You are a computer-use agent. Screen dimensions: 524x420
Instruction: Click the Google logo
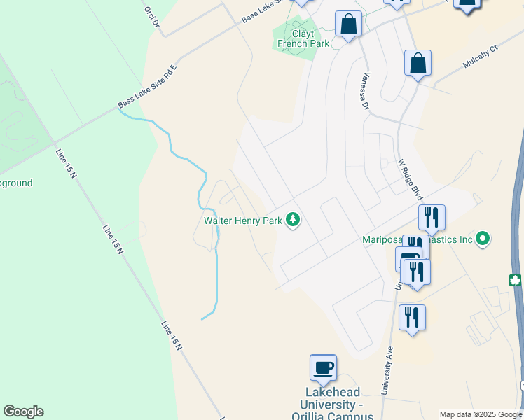[23, 412]
